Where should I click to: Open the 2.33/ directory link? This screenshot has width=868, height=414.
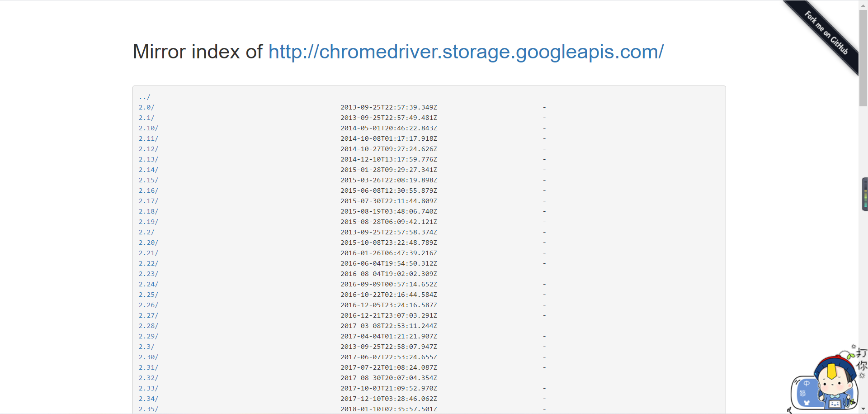coord(148,389)
